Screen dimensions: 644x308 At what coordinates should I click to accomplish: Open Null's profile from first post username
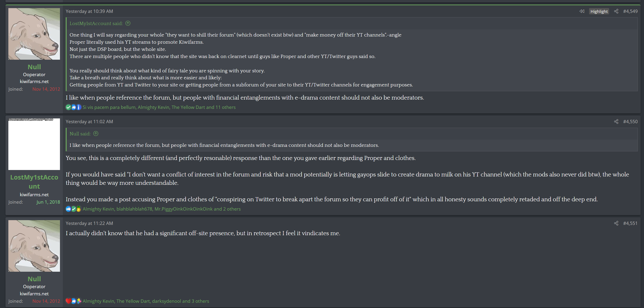click(x=34, y=67)
